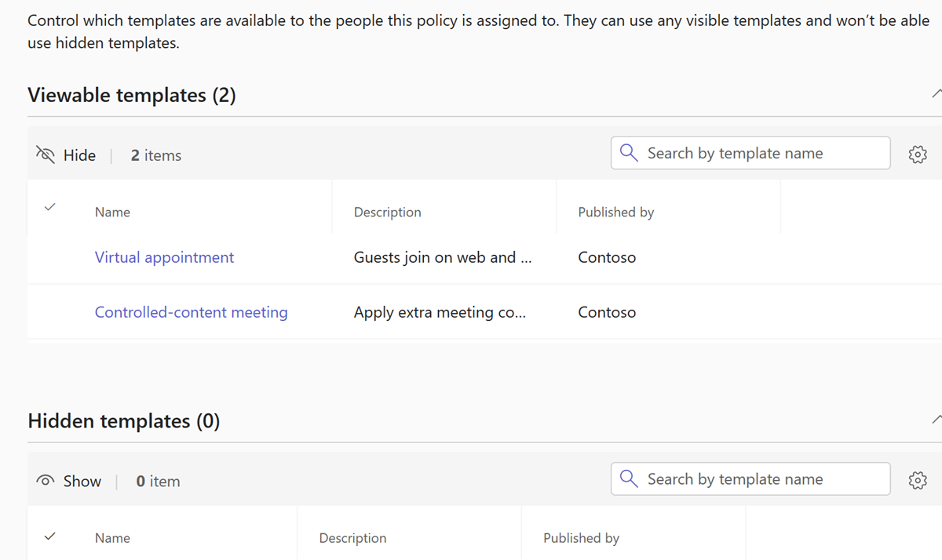Screen dimensions: 942x560
Task: Select the Controlled-content meeting row description
Action: pyautogui.click(x=440, y=312)
